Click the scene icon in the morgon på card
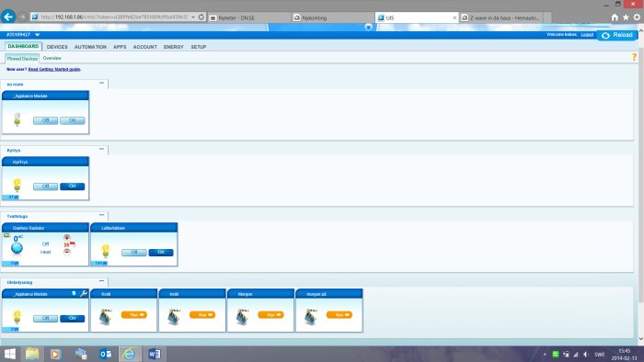 point(311,316)
